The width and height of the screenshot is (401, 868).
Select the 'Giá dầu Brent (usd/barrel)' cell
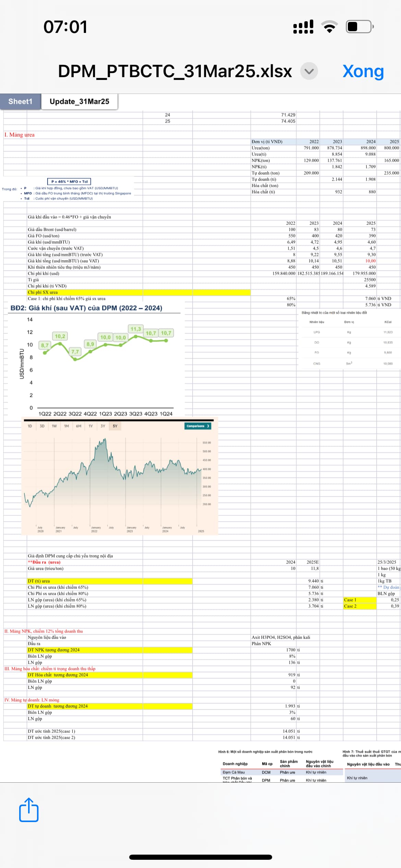[52, 230]
